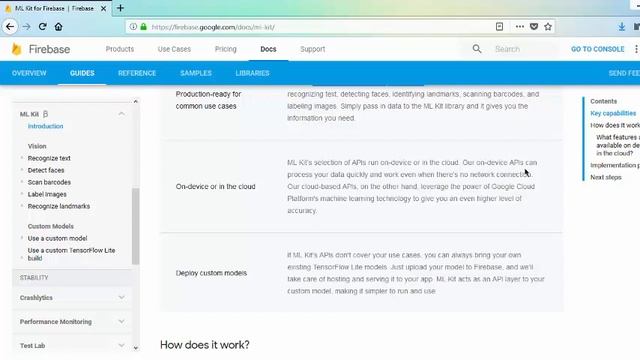
Task: Switch to the Reference tab
Action: point(137,73)
